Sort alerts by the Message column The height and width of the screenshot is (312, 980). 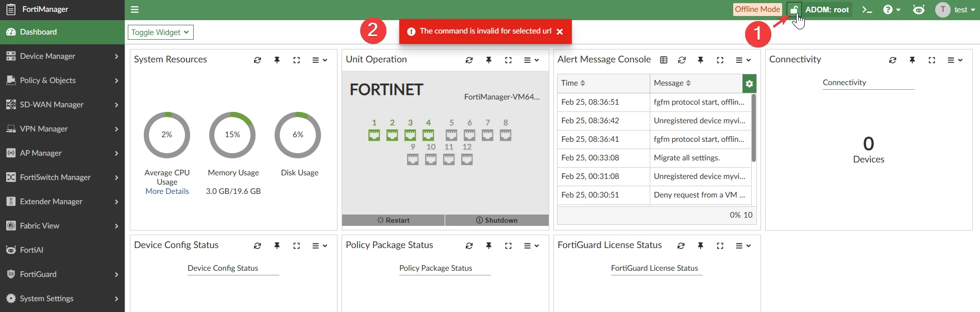pyautogui.click(x=672, y=83)
